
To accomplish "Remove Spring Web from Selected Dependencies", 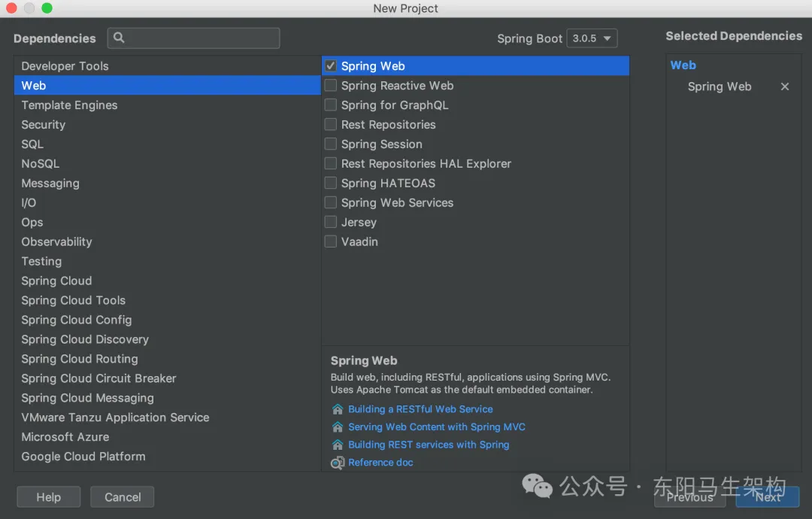I will (785, 86).
